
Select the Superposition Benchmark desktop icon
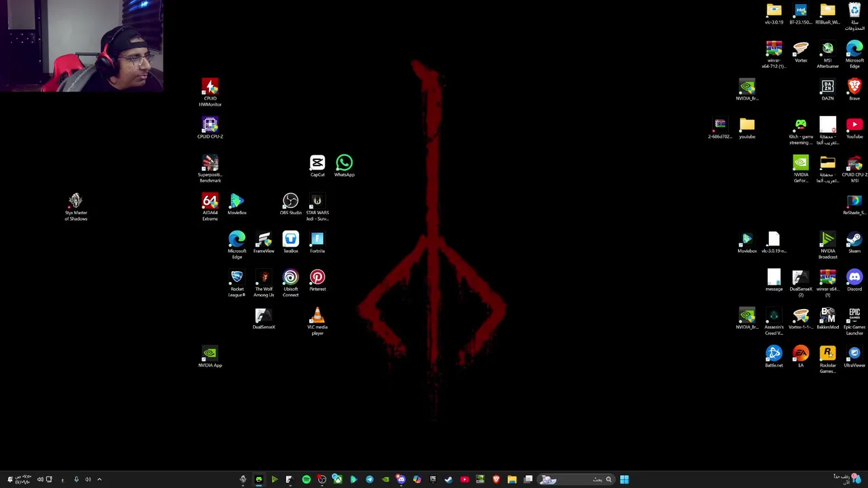210,169
